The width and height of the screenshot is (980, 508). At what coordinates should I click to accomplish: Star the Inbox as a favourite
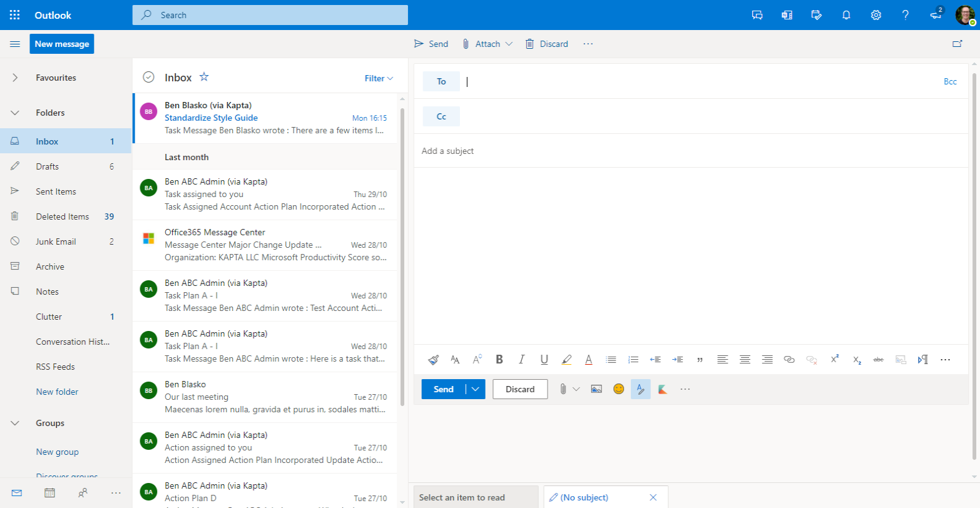(204, 77)
